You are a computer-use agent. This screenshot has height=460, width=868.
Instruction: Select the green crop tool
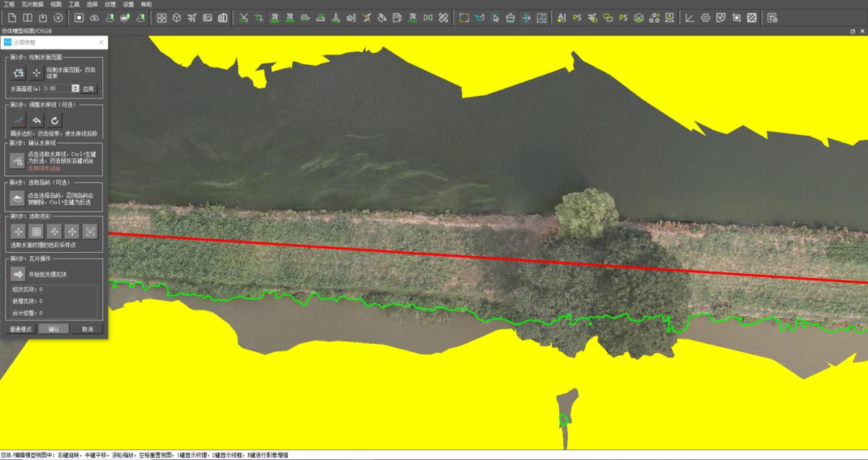click(x=259, y=17)
